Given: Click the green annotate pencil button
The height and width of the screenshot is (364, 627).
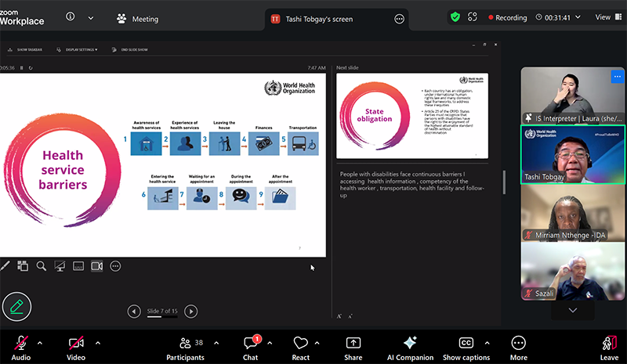Looking at the screenshot, I should [x=16, y=306].
